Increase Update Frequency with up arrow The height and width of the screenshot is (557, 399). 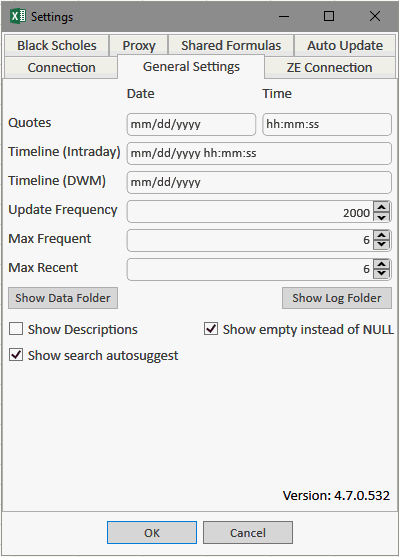tap(382, 207)
